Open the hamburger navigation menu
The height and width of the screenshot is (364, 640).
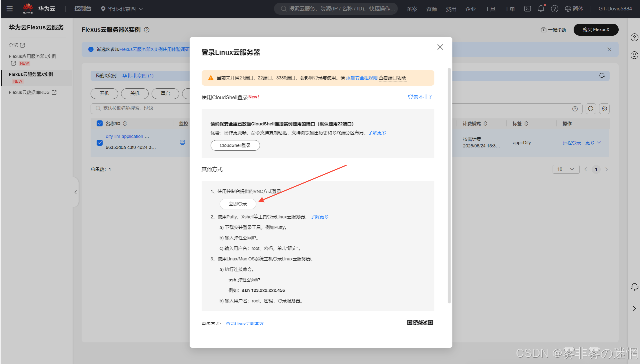tap(9, 9)
